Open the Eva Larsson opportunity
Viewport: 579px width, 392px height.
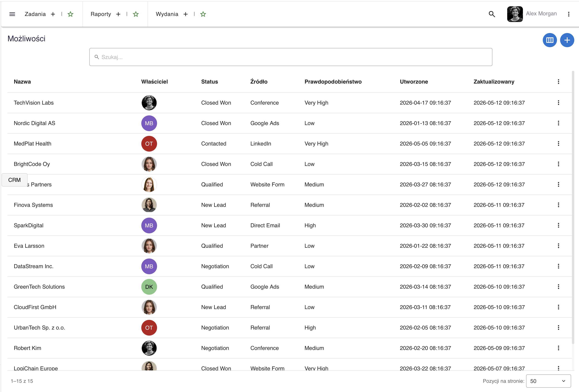(x=29, y=246)
